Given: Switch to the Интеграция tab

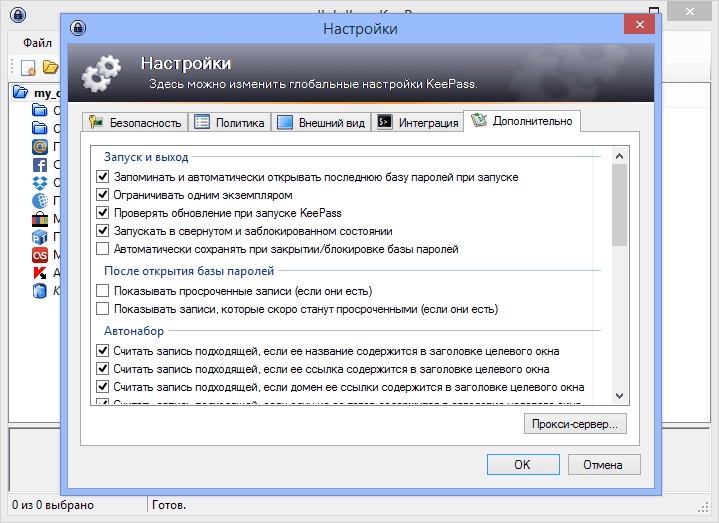Looking at the screenshot, I should click(x=417, y=122).
